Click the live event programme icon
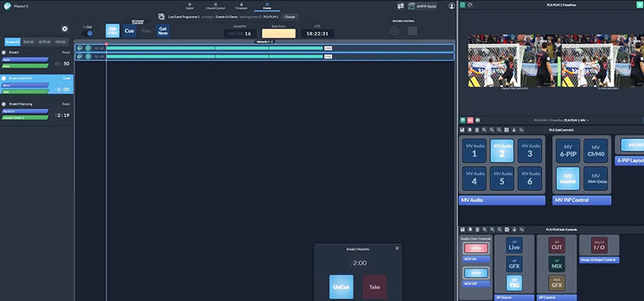Viewport: 644px width, 301px height. tap(162, 17)
